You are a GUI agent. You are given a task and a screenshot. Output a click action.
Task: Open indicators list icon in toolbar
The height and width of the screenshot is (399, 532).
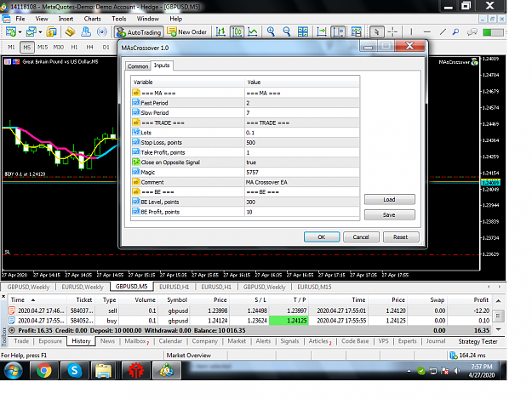357,31
